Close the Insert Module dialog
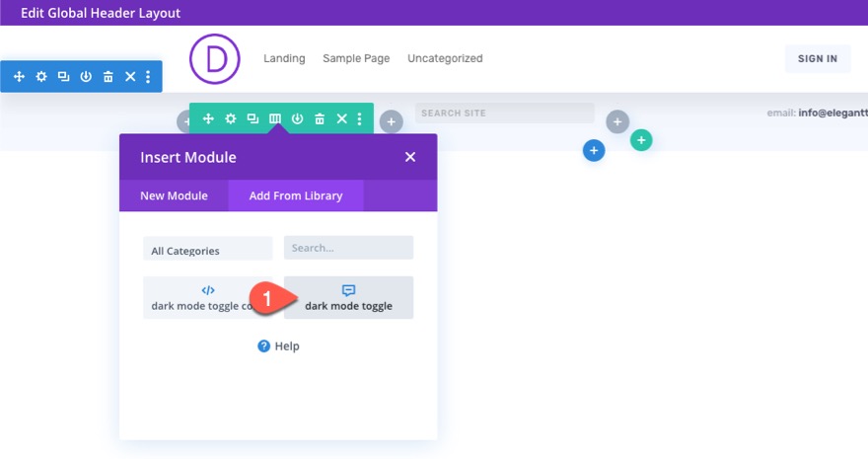 point(410,157)
